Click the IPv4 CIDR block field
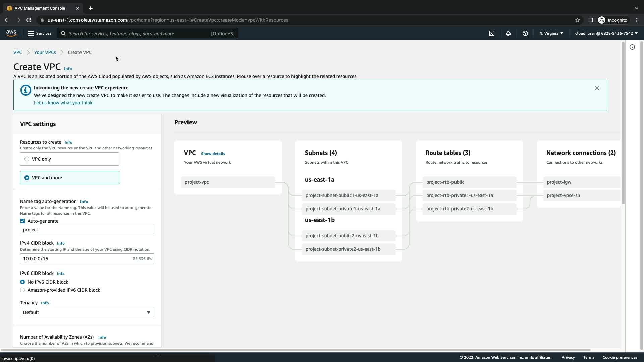The width and height of the screenshot is (644, 362). point(76,259)
